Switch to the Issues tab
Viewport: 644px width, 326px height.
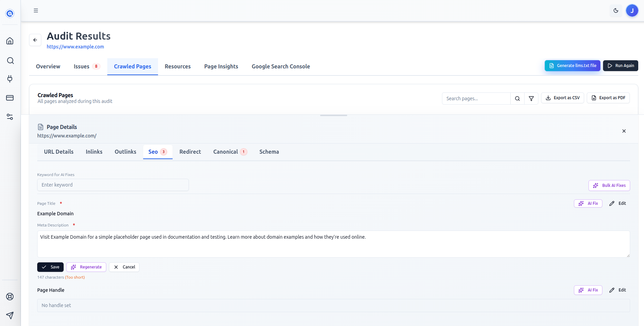pos(81,66)
